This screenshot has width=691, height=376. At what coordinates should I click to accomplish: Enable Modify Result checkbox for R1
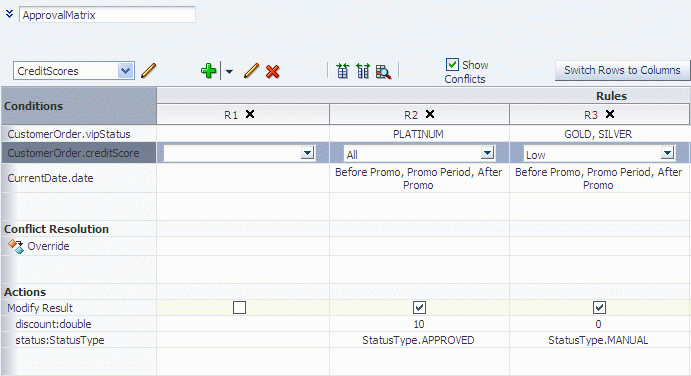[239, 307]
